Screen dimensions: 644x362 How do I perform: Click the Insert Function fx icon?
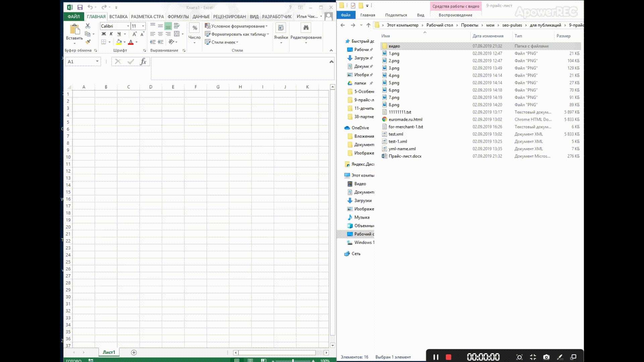143,62
